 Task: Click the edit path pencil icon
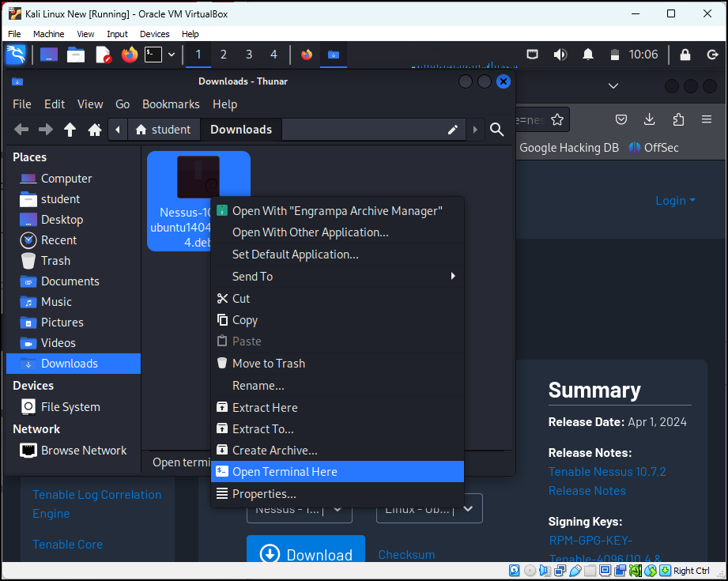tap(453, 130)
